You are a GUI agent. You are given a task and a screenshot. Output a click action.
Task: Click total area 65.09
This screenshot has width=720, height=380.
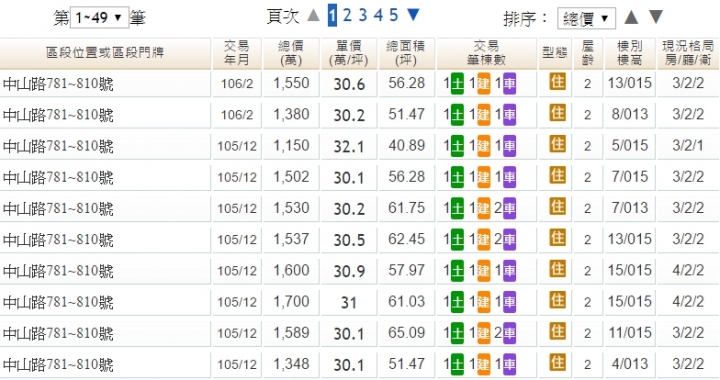click(406, 333)
